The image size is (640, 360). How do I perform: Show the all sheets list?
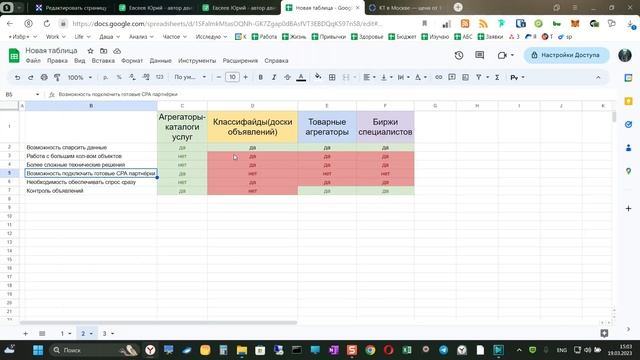tap(42, 333)
